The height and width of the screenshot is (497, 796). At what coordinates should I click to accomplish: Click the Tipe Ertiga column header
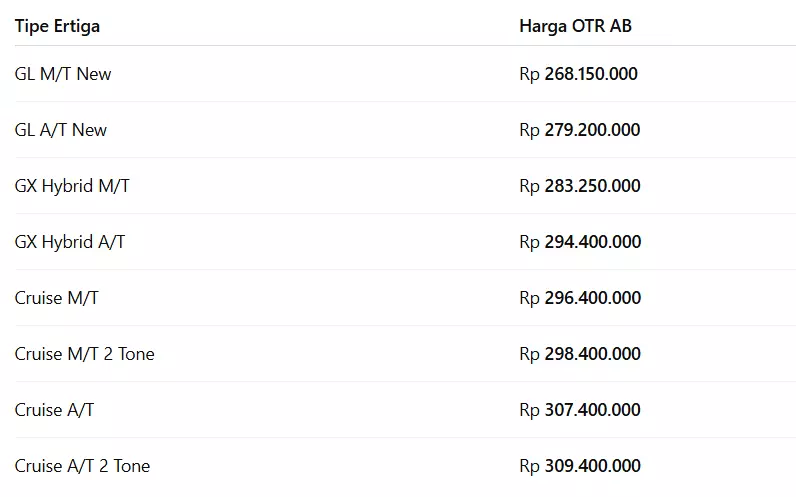coord(57,26)
